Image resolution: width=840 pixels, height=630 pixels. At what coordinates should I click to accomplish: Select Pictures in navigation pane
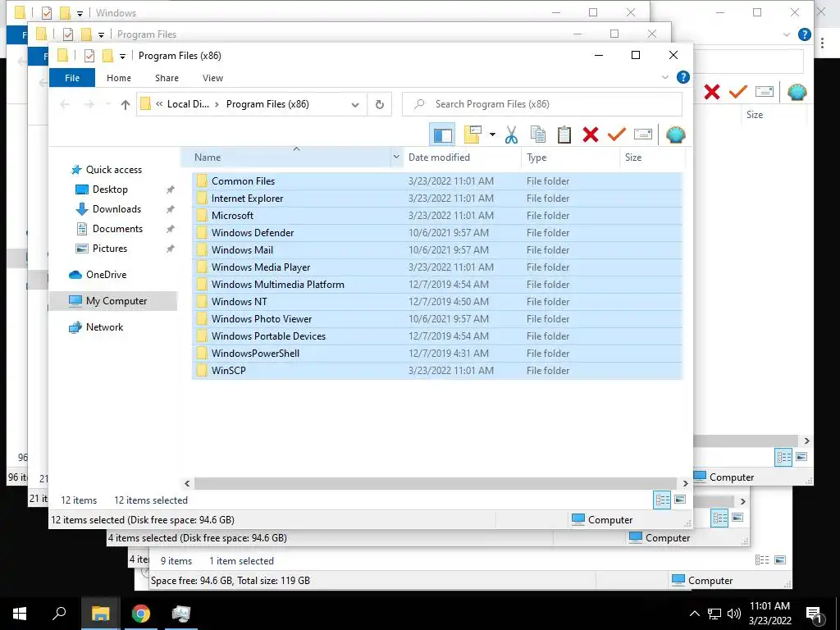(110, 249)
